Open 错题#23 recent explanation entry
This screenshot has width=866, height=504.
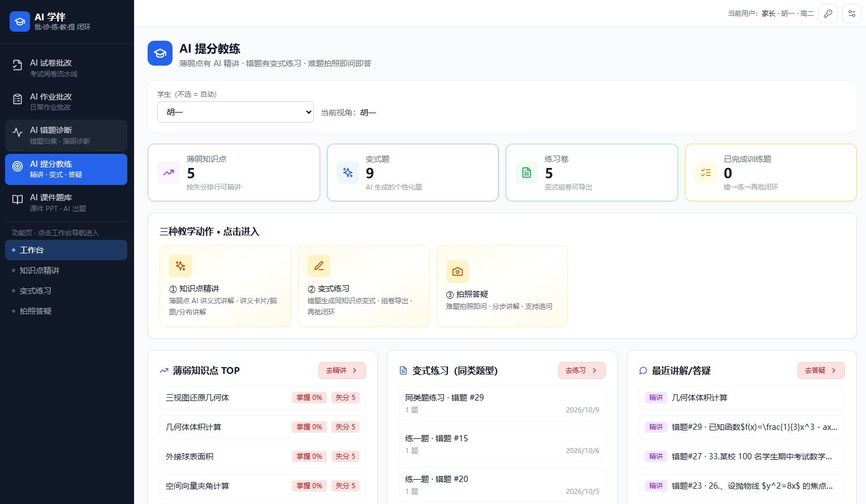coord(742,486)
